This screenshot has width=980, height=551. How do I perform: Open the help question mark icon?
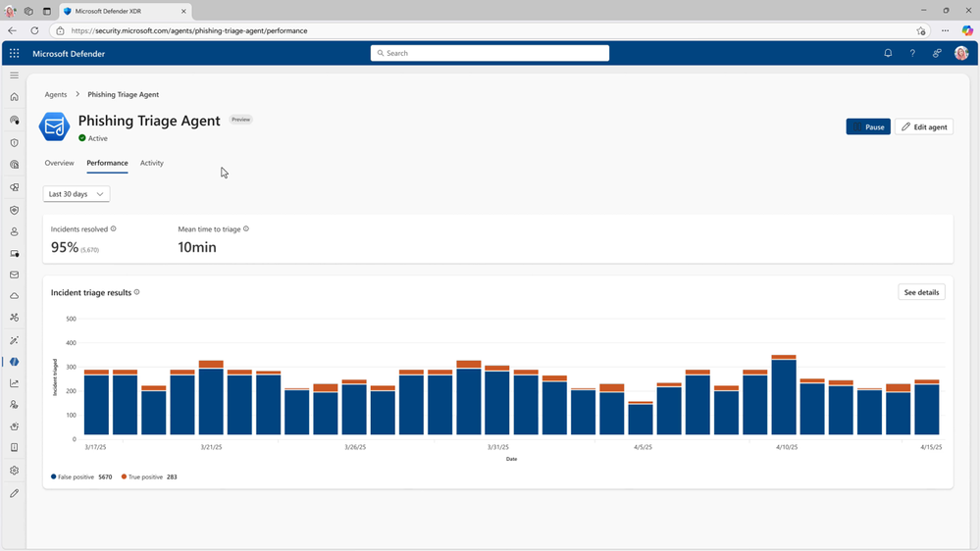[x=912, y=54]
